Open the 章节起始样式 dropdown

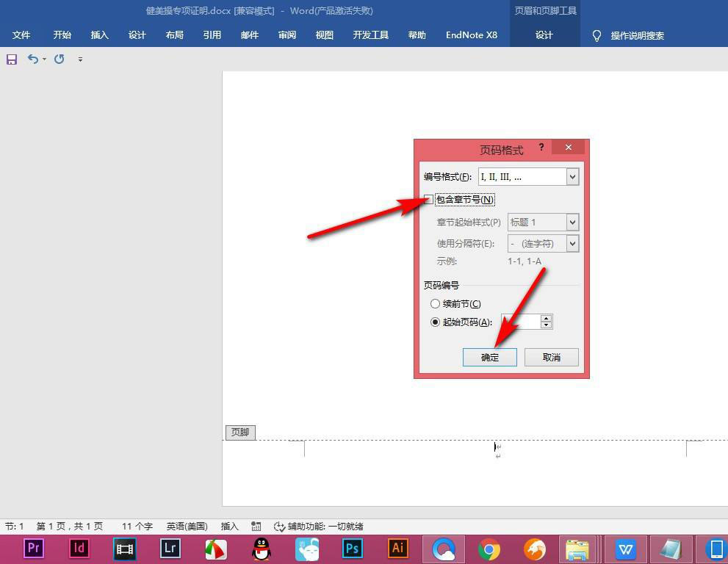pos(572,222)
